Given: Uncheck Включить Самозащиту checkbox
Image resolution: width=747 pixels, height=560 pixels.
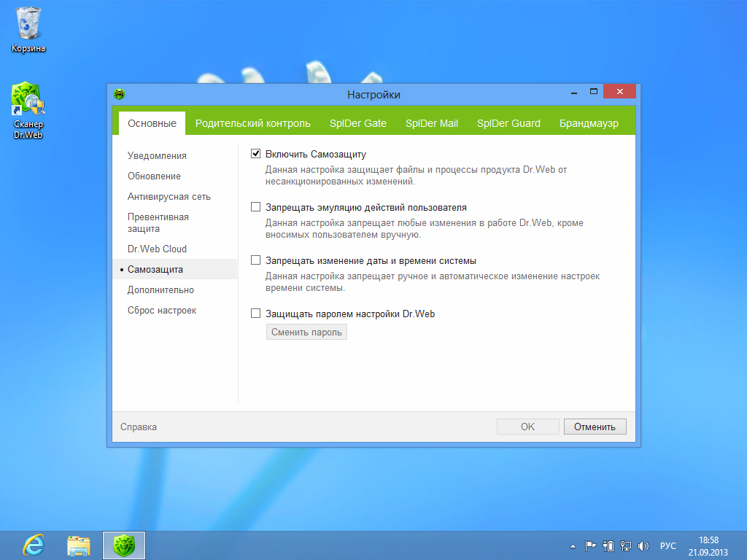Looking at the screenshot, I should (256, 153).
